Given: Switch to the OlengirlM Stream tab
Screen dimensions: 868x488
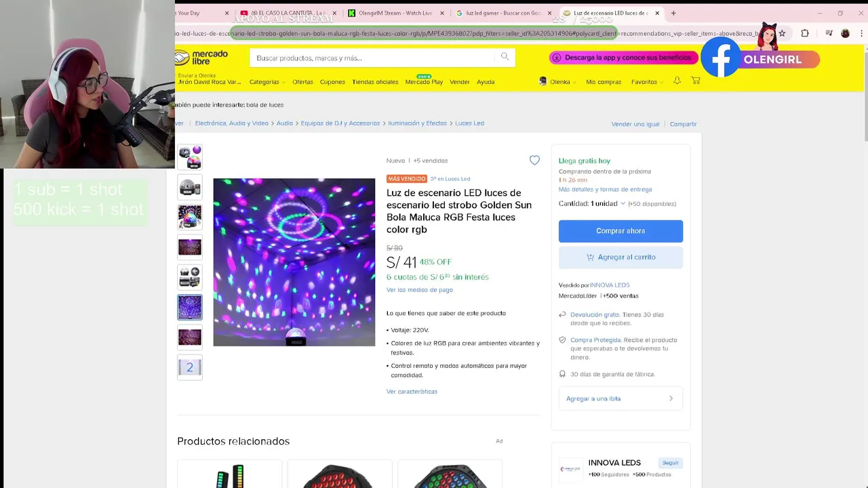Looking at the screenshot, I should click(x=396, y=13).
